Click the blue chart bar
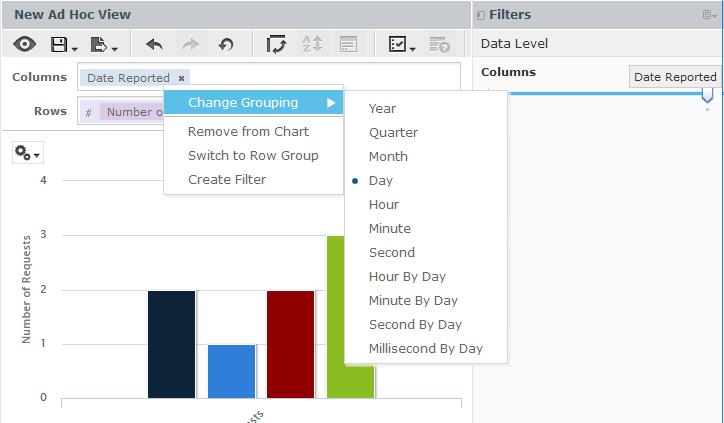Screen dimensions: 724x423 tap(231, 371)
